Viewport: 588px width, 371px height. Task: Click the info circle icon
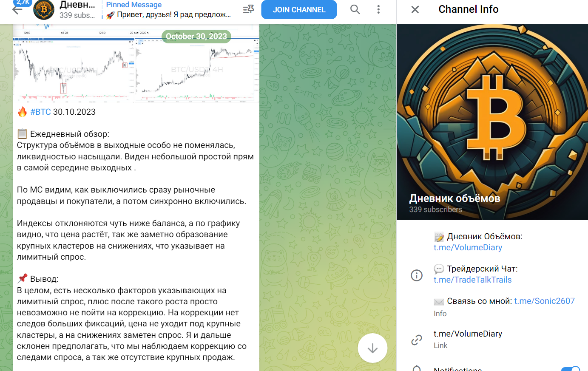[x=417, y=275]
